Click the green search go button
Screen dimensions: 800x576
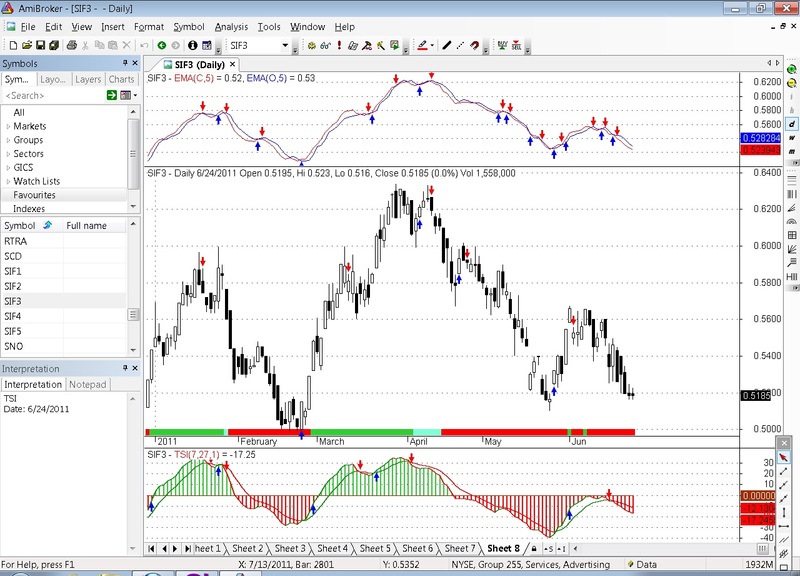pyautogui.click(x=112, y=95)
